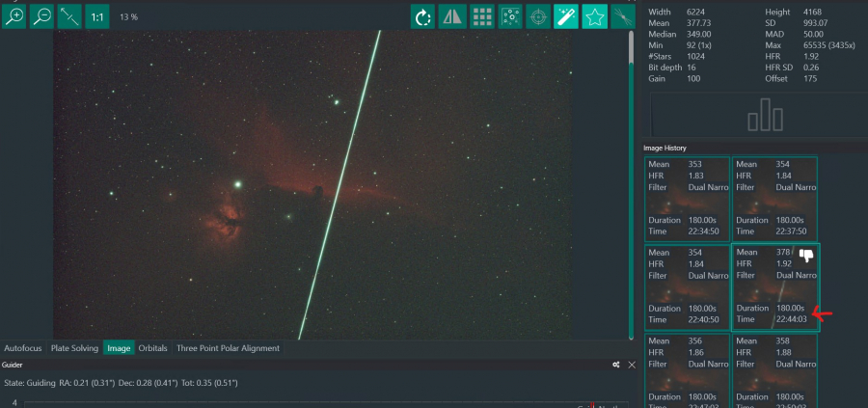Open the Plate Solving tab
Screen dimensions: 868x408
(75, 348)
